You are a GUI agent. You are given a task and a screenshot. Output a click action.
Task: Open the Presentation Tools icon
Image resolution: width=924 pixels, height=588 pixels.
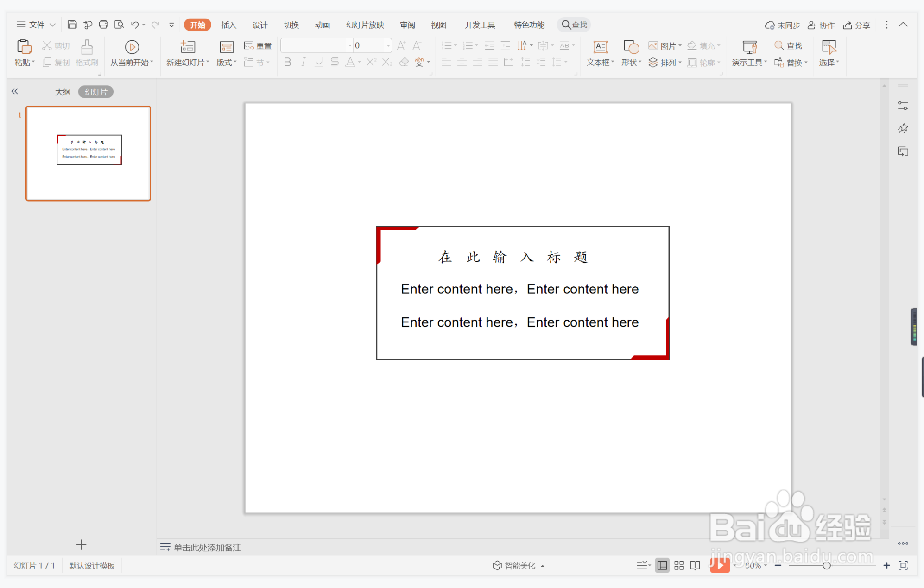pos(749,47)
